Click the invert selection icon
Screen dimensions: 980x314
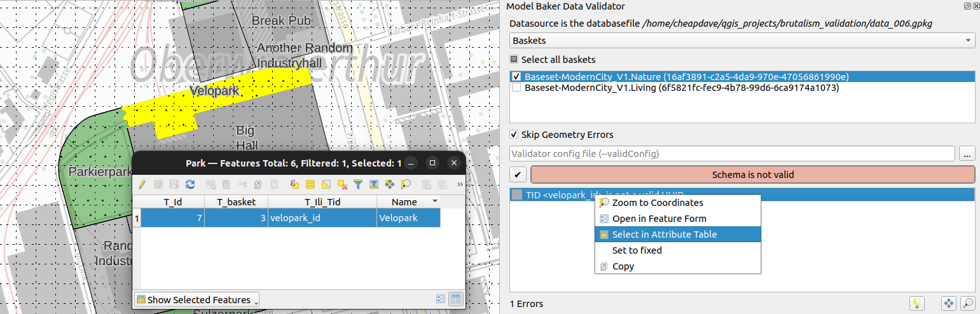click(326, 184)
